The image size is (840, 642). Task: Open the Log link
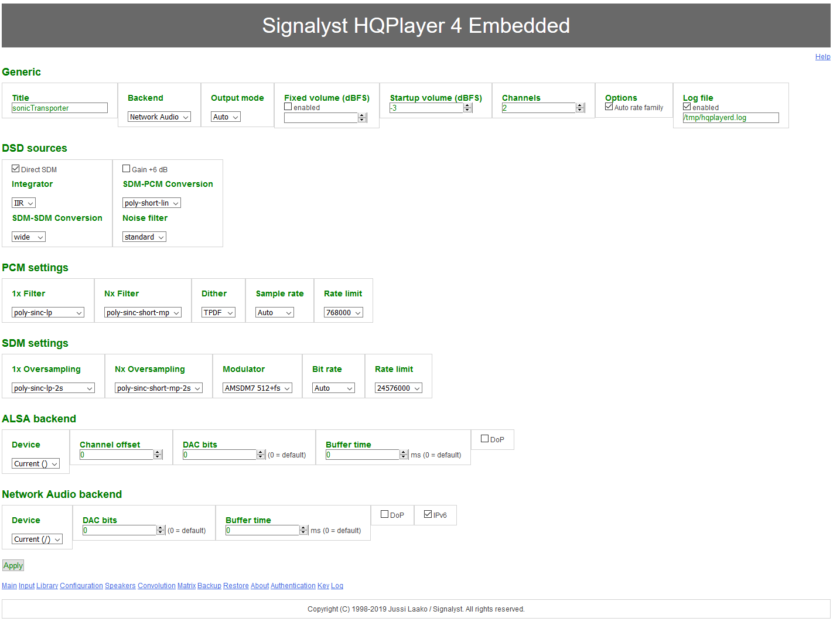(x=337, y=586)
